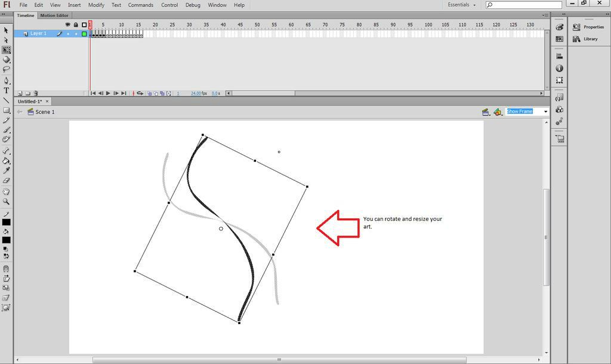611x364 pixels.
Task: Open the Swatches panel grid icon
Action: click(x=559, y=39)
